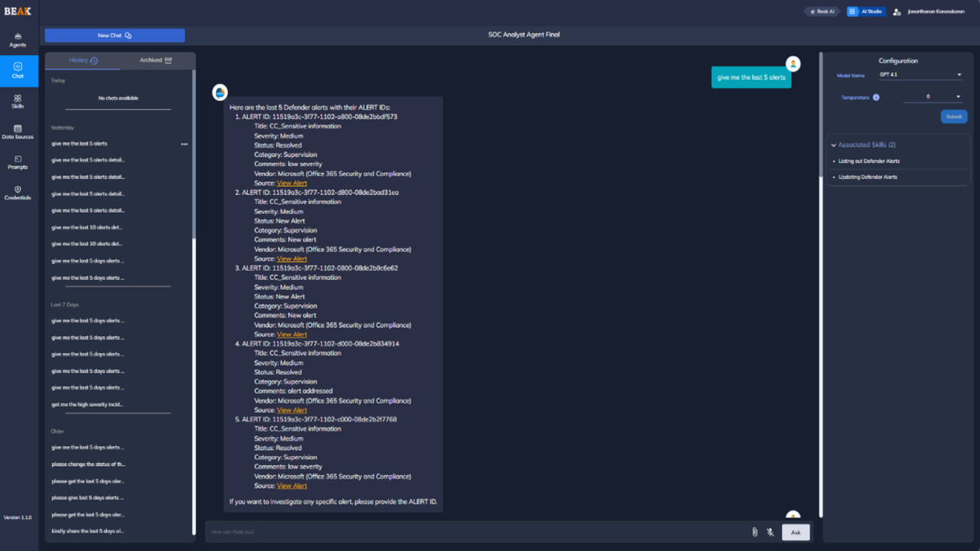Click ALERT ID ending 08de2bbdf573
The width and height of the screenshot is (980, 551).
319,117
